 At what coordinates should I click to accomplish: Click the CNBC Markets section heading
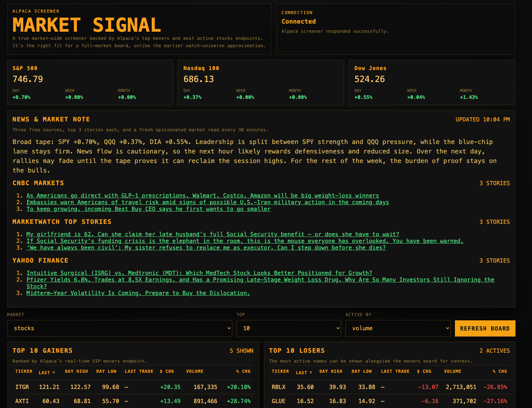coord(38,183)
